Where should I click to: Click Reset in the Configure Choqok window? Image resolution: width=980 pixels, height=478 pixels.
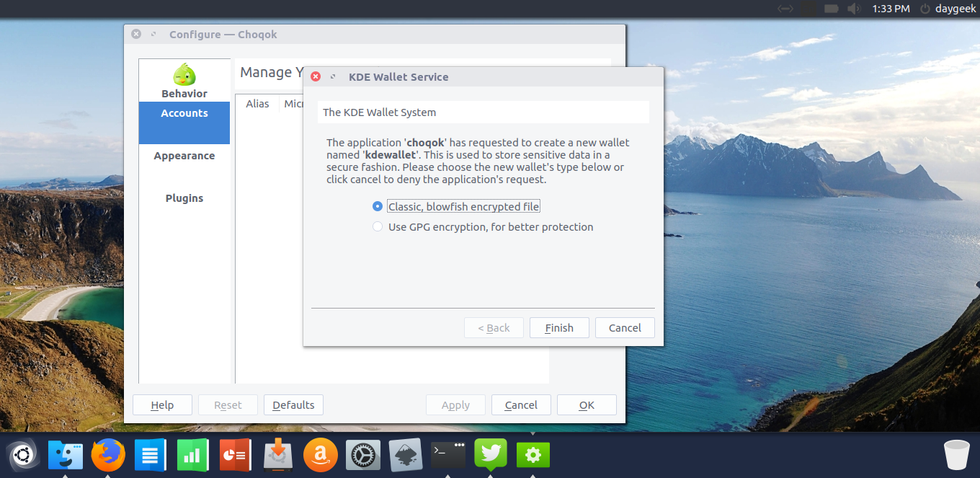[228, 404]
